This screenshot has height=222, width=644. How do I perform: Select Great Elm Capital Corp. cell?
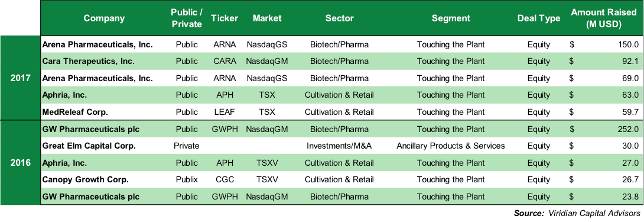[89, 146]
